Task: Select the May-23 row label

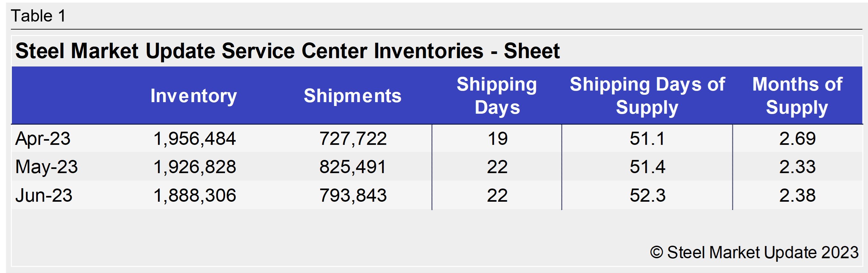Action: [x=46, y=167]
